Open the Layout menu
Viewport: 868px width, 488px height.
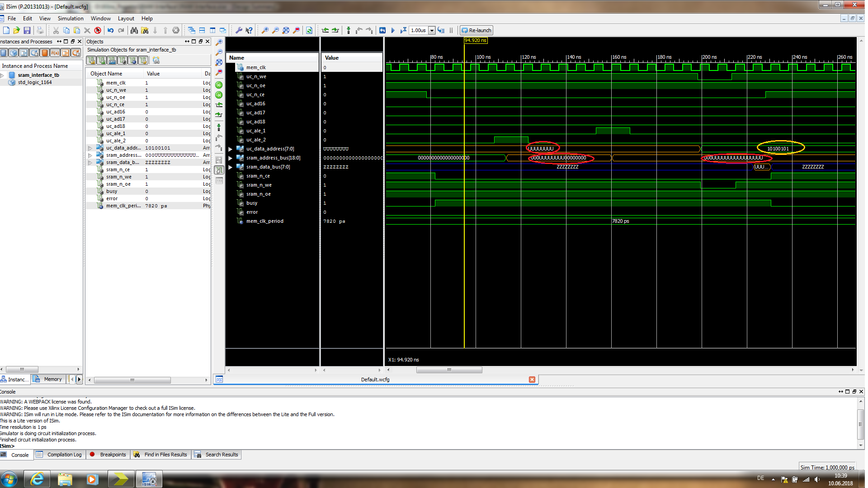(x=126, y=19)
